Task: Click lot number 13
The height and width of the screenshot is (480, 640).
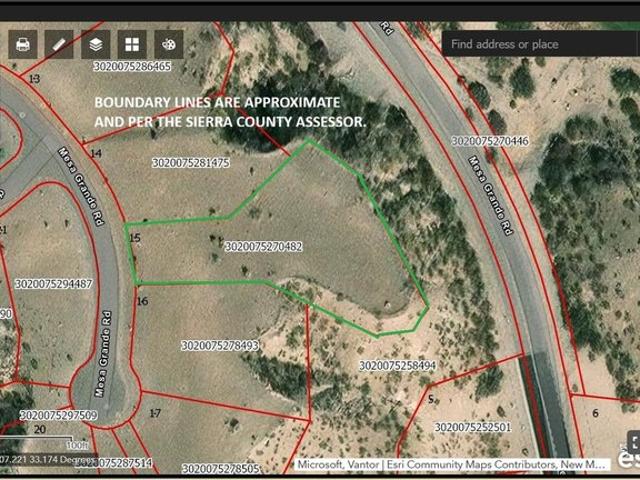Action: click(x=35, y=78)
